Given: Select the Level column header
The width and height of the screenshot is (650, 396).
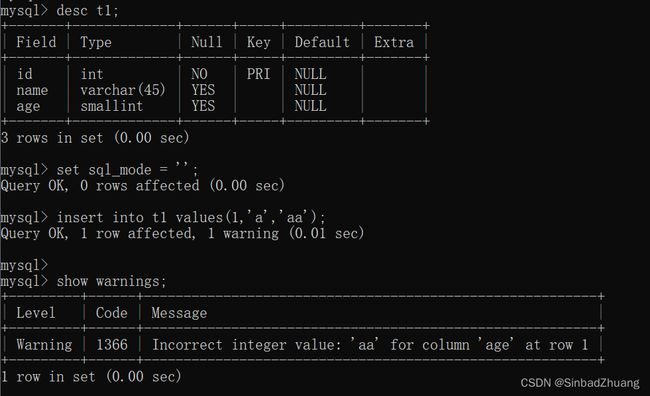Looking at the screenshot, I should (x=36, y=313).
